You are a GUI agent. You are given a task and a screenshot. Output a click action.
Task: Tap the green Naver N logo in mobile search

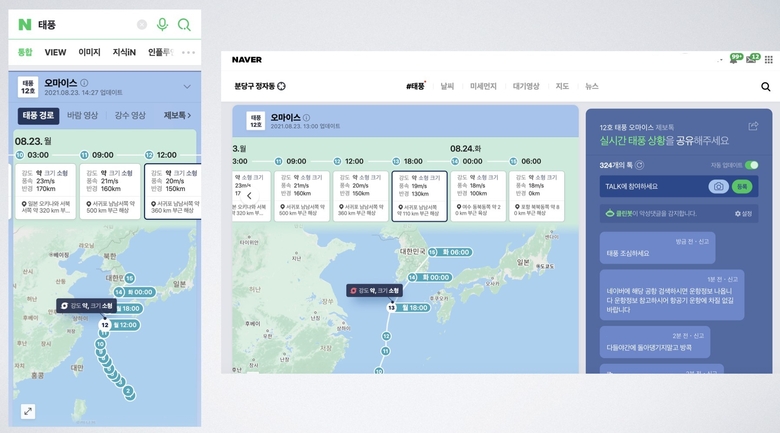click(24, 24)
